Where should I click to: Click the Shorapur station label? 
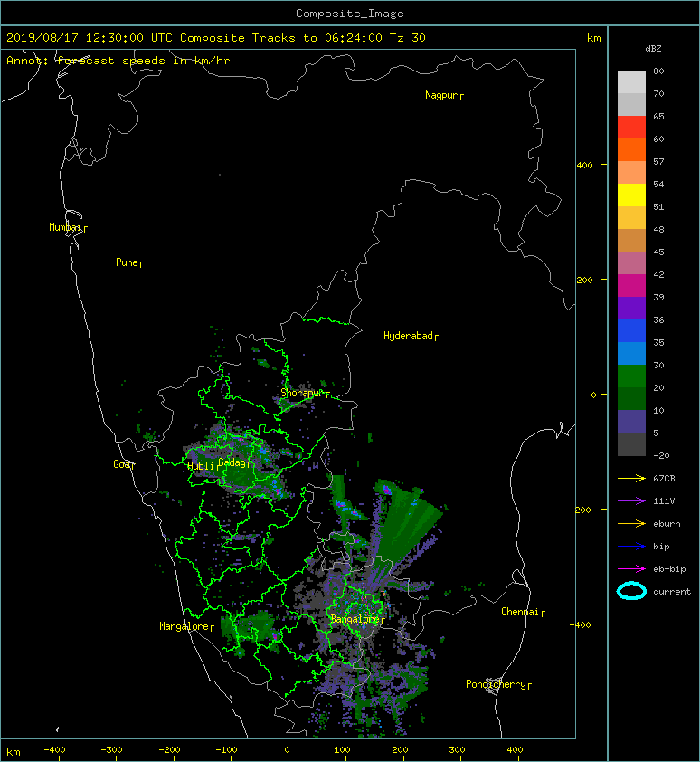click(x=302, y=393)
